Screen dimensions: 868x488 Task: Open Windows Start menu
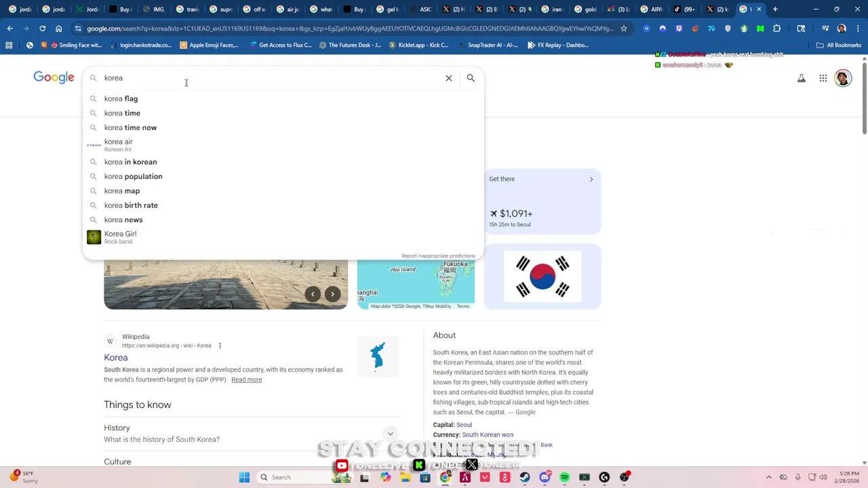[244, 477]
